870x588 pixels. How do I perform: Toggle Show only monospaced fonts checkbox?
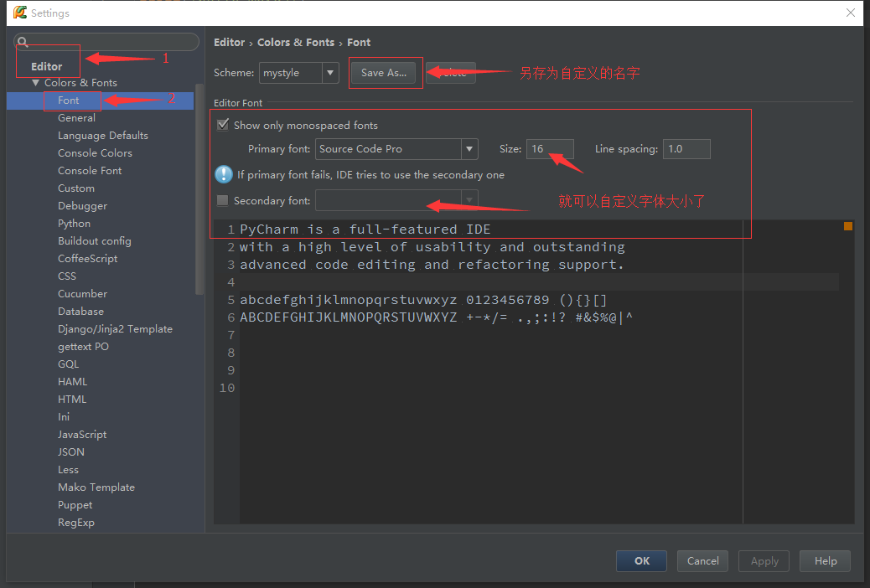tap(223, 125)
